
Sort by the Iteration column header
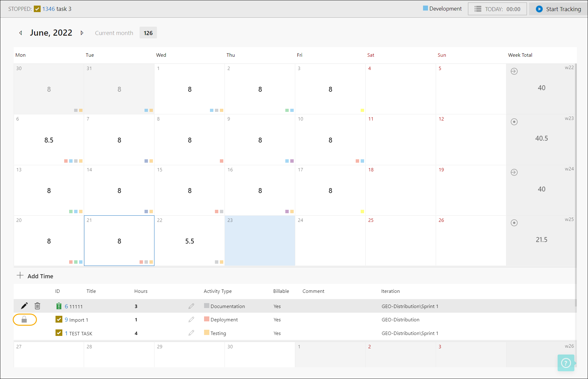[390, 291]
